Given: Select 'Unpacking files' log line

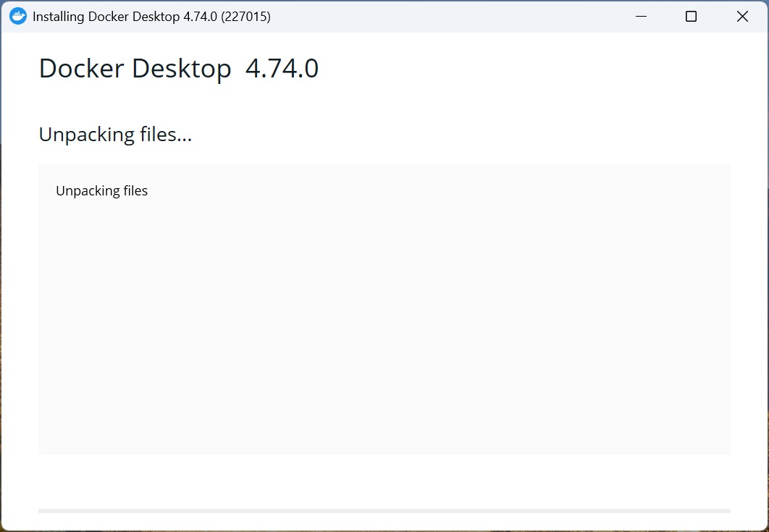Looking at the screenshot, I should (x=101, y=191).
